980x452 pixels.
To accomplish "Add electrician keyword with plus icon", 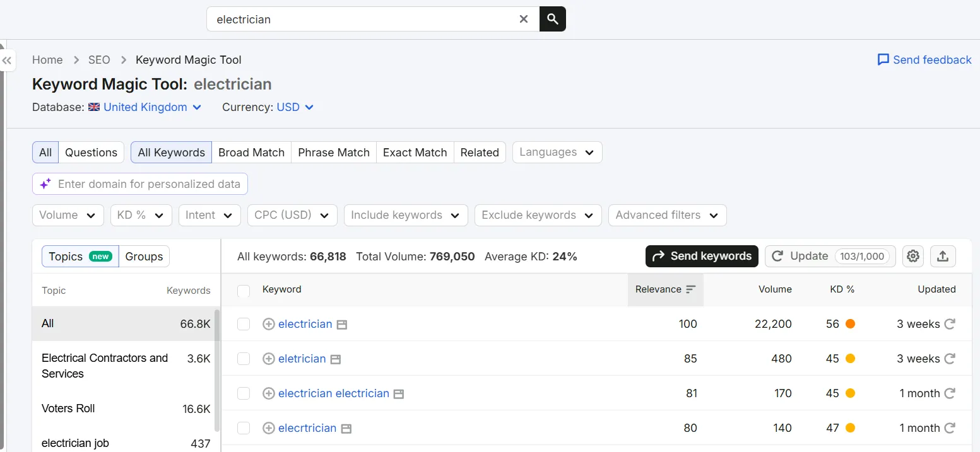I will pyautogui.click(x=269, y=324).
